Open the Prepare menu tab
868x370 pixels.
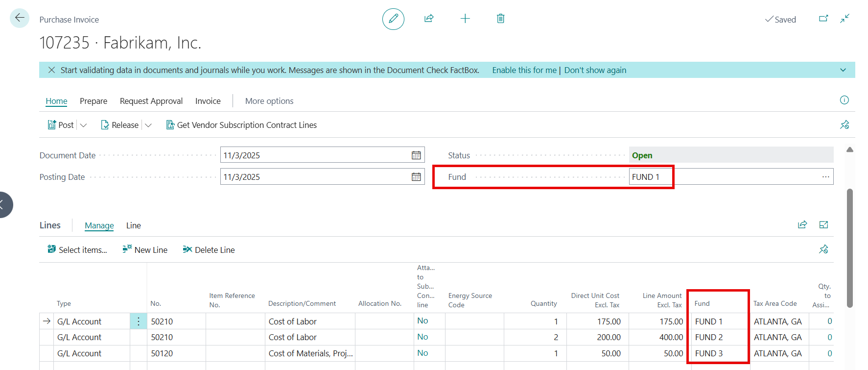point(94,101)
